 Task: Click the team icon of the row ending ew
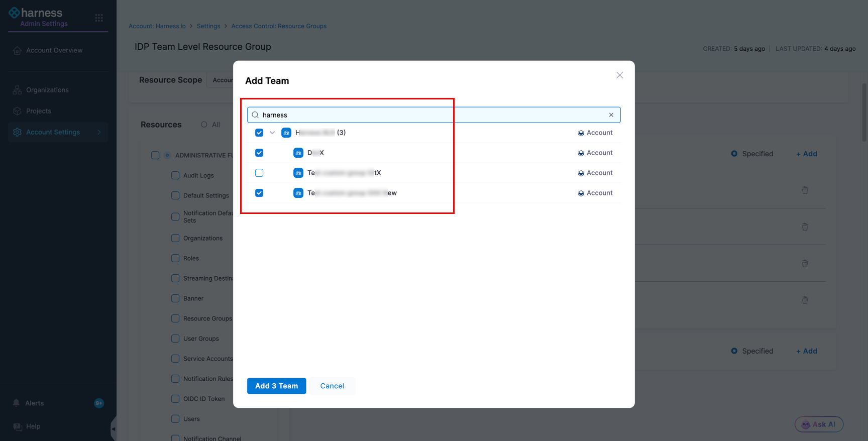(298, 193)
